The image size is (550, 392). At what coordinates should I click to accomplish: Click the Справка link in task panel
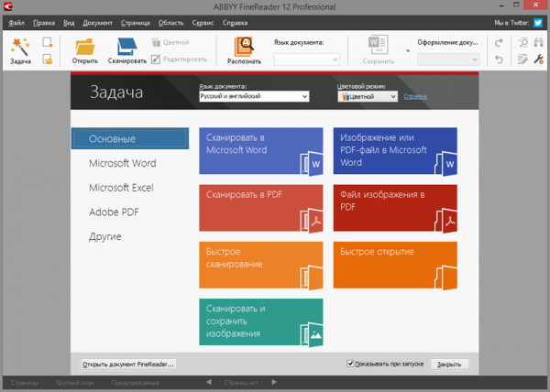[415, 96]
